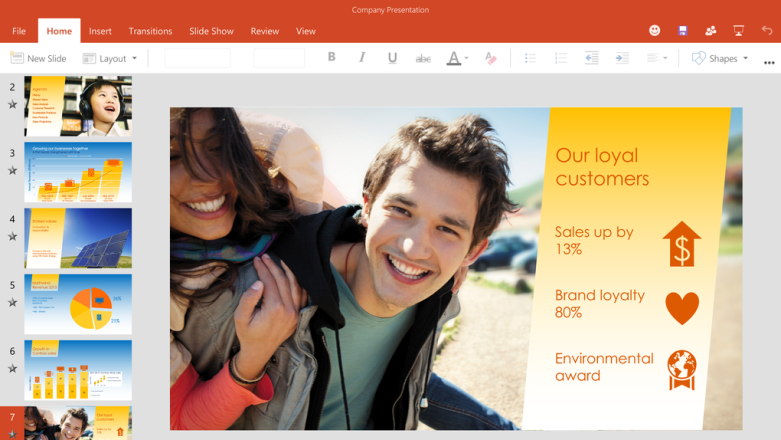The height and width of the screenshot is (440, 781).
Task: Switch to the Review tab
Action: [264, 31]
